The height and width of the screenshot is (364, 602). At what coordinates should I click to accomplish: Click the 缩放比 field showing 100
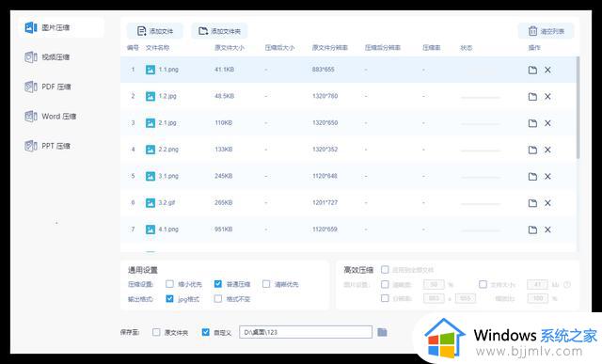coord(537,298)
